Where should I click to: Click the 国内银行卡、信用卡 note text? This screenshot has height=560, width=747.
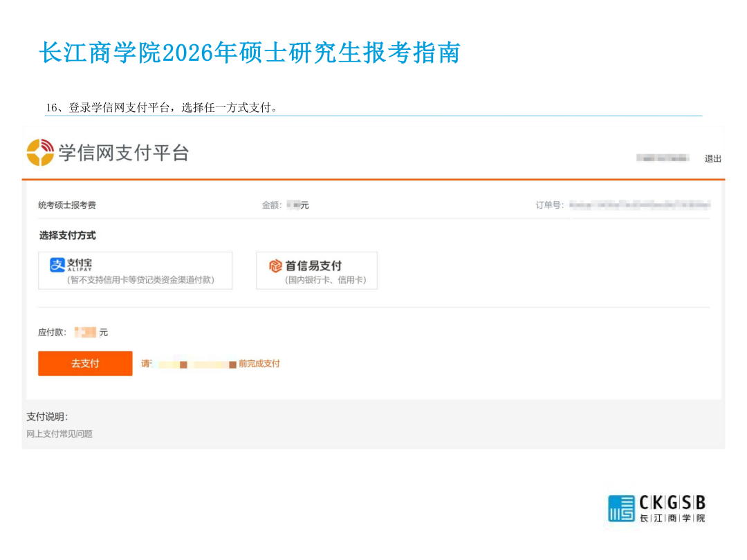pos(325,281)
